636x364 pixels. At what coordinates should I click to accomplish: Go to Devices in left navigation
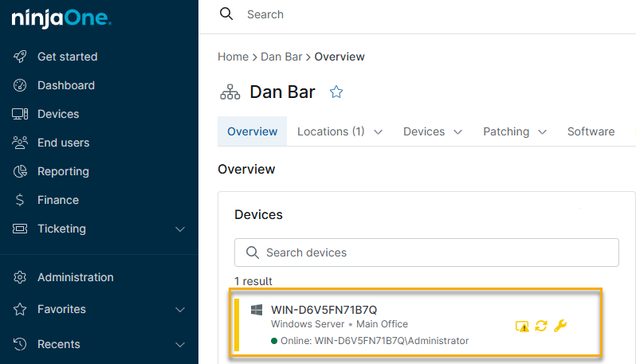coord(57,114)
